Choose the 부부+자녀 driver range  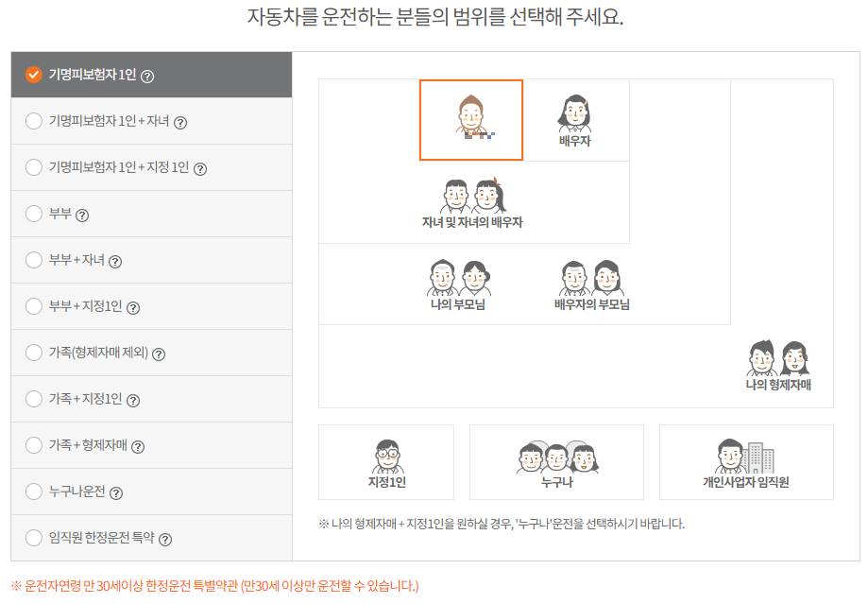(x=34, y=260)
